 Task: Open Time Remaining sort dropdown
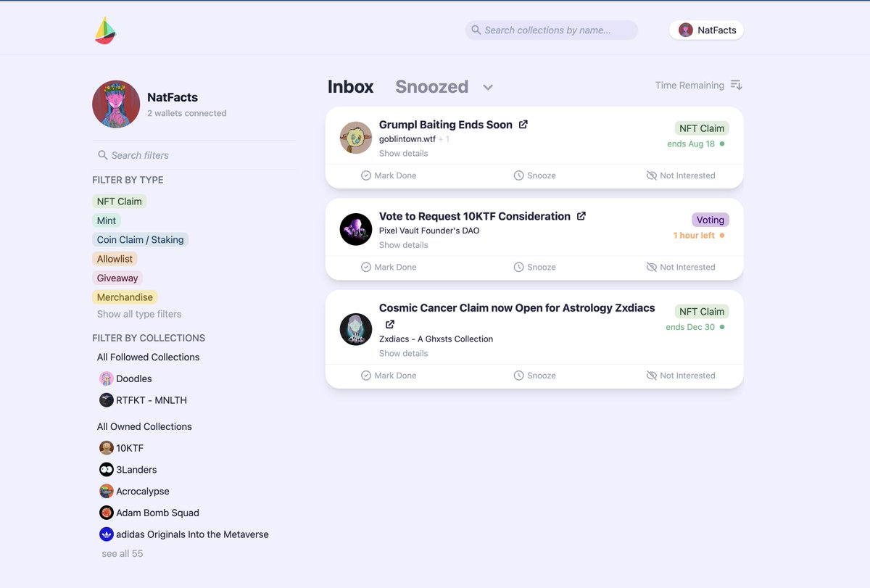coord(699,85)
